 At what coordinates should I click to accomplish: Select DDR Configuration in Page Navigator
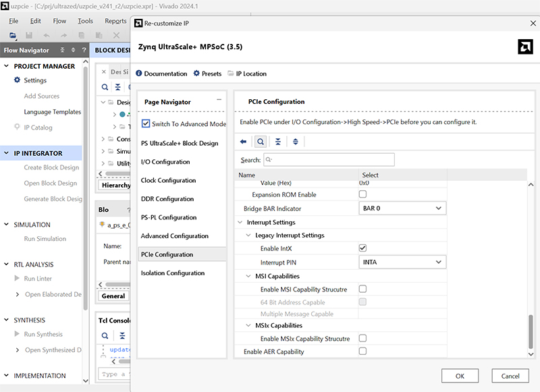pyautogui.click(x=166, y=199)
